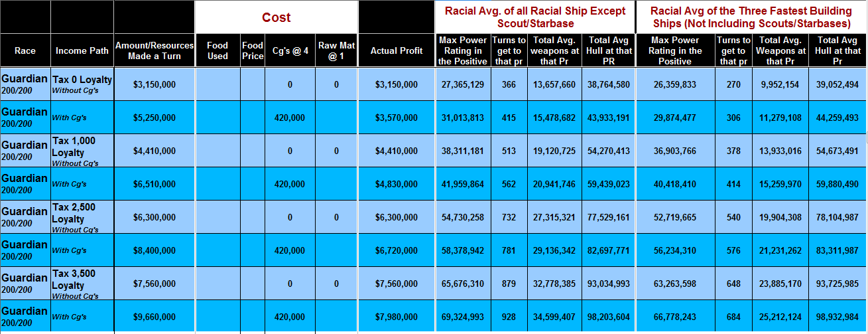Select the Tax 2,500 Loyalty cell
Viewport: 868px width, 334px height.
click(x=82, y=217)
